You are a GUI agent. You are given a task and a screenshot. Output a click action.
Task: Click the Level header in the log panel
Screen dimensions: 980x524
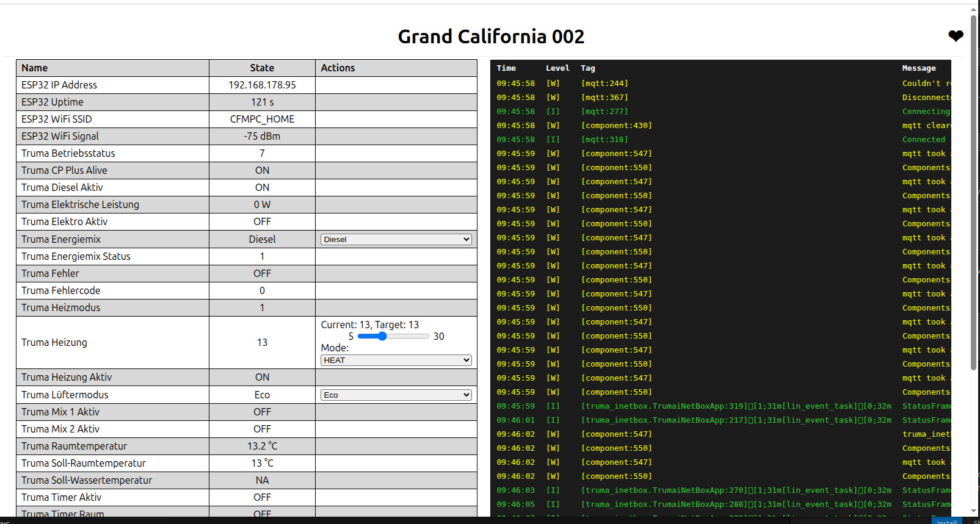point(557,68)
